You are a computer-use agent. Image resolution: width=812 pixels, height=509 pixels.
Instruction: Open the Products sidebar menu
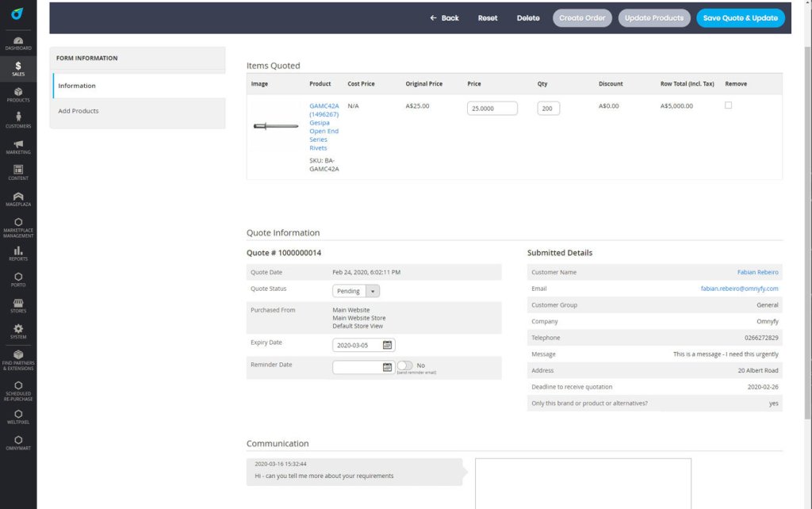point(18,95)
